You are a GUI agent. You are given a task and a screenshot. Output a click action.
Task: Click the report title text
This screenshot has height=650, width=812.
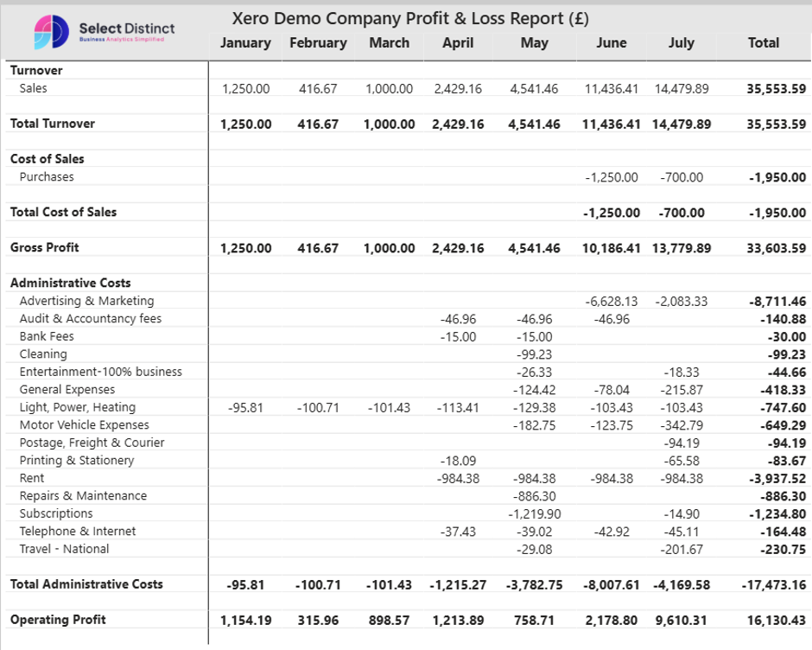pyautogui.click(x=410, y=19)
